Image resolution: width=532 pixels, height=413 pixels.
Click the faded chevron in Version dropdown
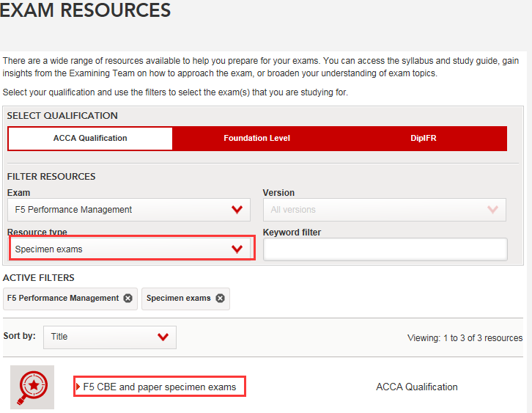point(492,210)
